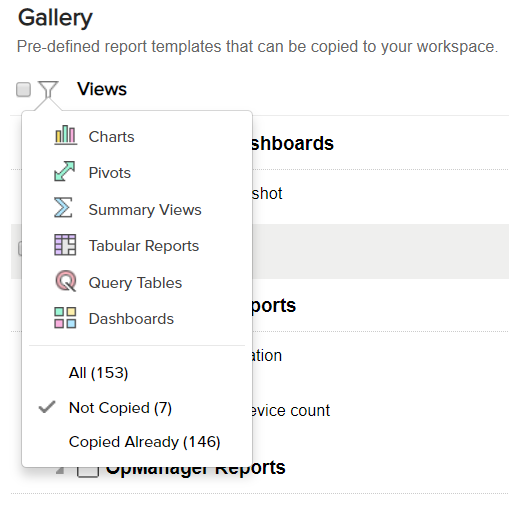The width and height of the screenshot is (509, 507).
Task: Click the Views column header
Action: click(x=102, y=89)
